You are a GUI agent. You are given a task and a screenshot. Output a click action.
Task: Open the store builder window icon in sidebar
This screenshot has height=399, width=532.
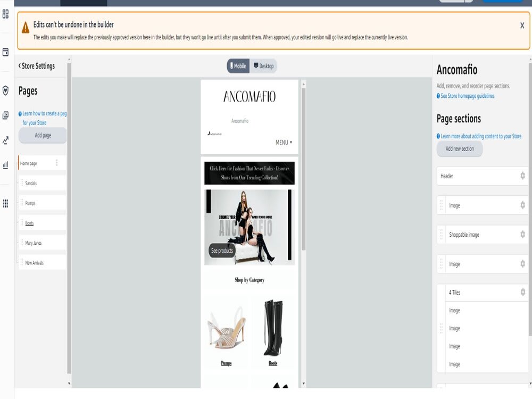(x=5, y=52)
